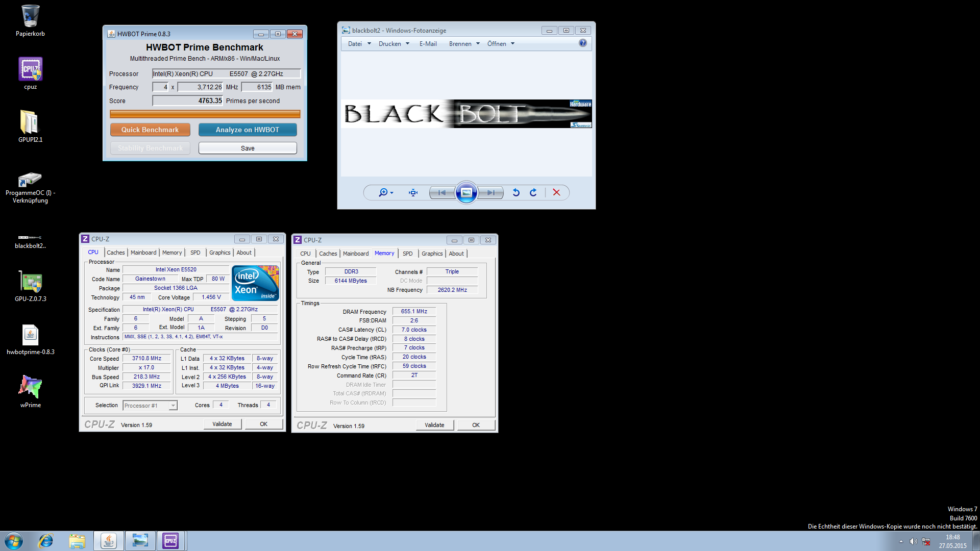Click the Intel Xeon inside logo
Viewport: 980px width, 551px height.
coord(255,283)
